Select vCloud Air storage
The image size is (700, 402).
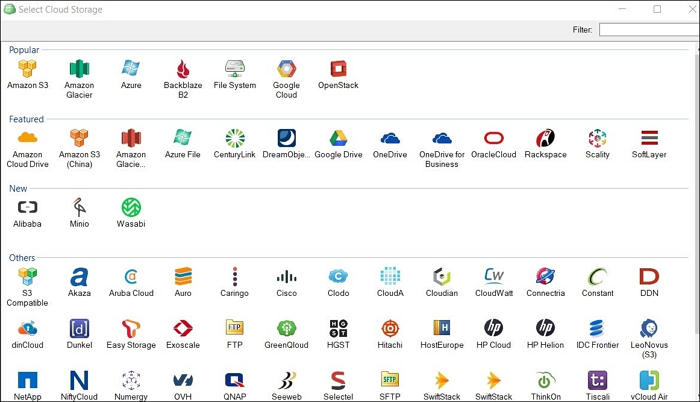[649, 385]
